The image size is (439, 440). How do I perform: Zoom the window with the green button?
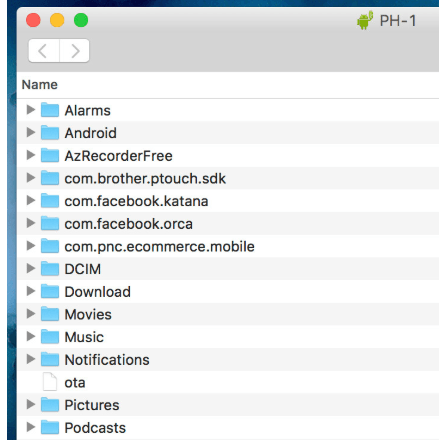[81, 20]
